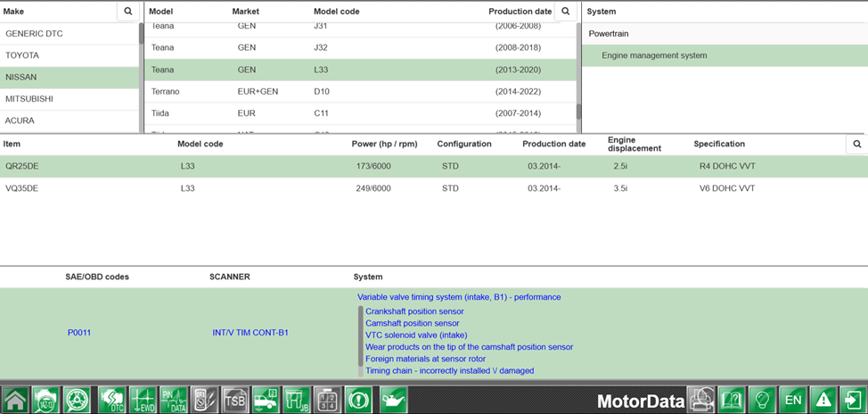Select Engine management system entry
868x414 pixels.
click(x=725, y=55)
